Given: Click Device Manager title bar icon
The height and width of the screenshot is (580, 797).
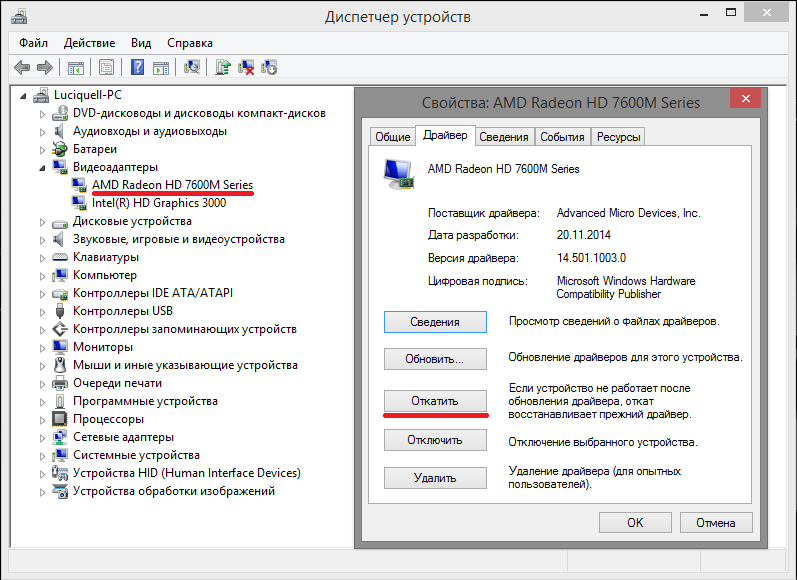Looking at the screenshot, I should 19,16.
